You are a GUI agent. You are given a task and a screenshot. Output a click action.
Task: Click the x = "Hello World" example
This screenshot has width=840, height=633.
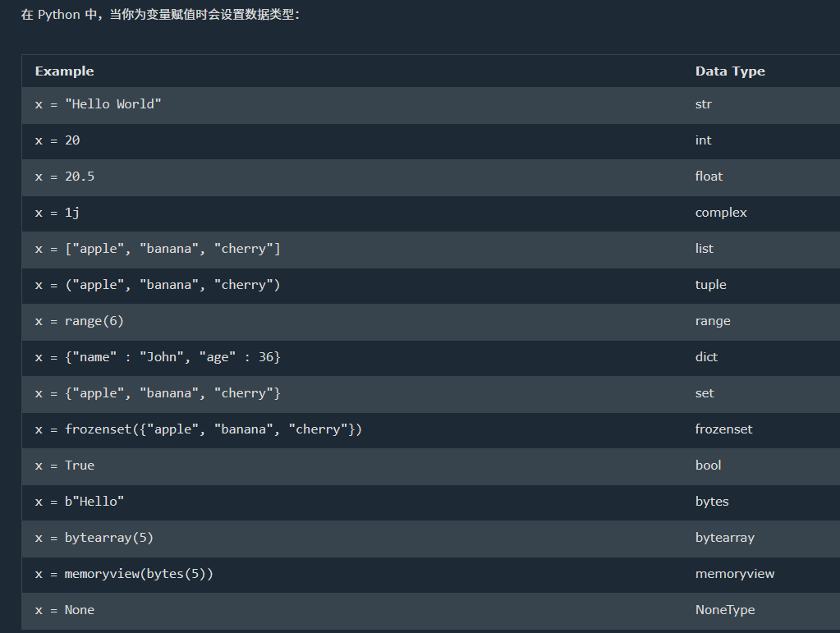click(x=99, y=104)
